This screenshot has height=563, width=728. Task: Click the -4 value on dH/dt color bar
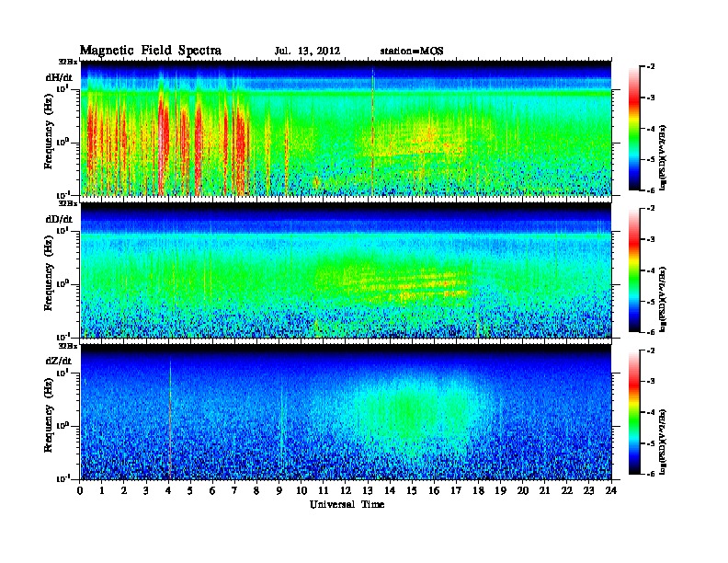coord(651,129)
